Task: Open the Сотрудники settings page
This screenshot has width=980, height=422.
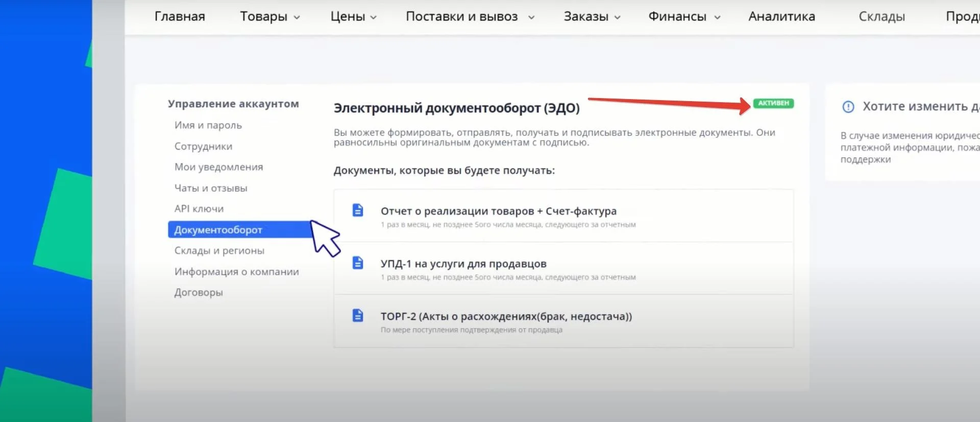Action: pyautogui.click(x=203, y=146)
